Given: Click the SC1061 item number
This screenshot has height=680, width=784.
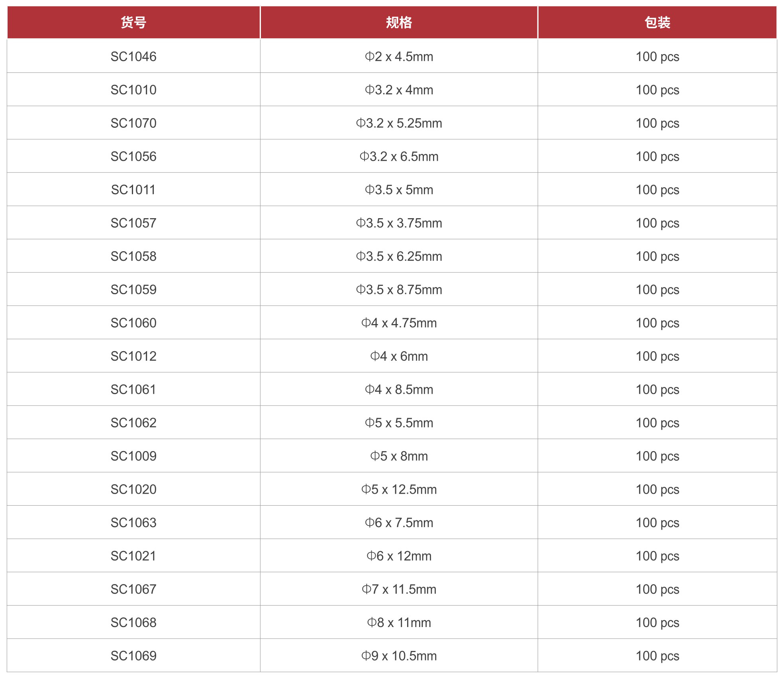Looking at the screenshot, I should point(133,389).
